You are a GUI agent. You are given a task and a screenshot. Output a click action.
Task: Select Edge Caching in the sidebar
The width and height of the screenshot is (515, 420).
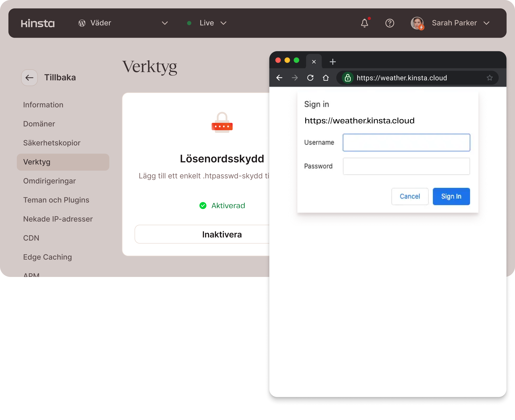point(47,257)
